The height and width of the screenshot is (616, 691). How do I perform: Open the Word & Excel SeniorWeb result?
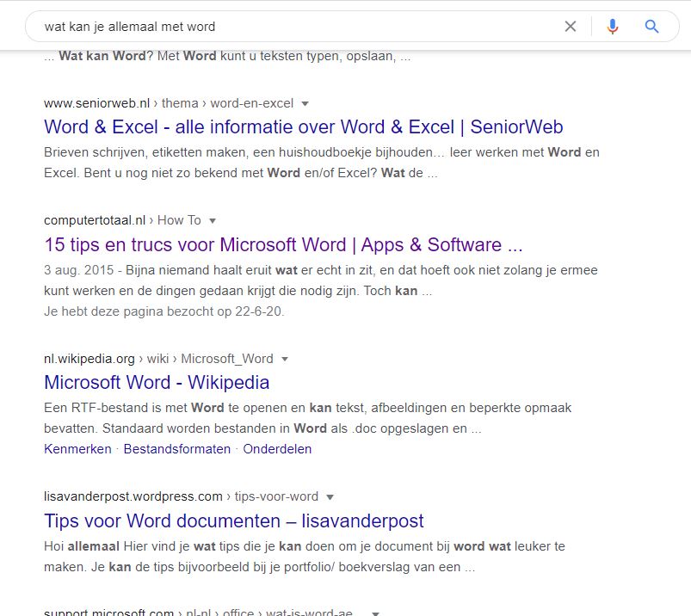pos(303,127)
